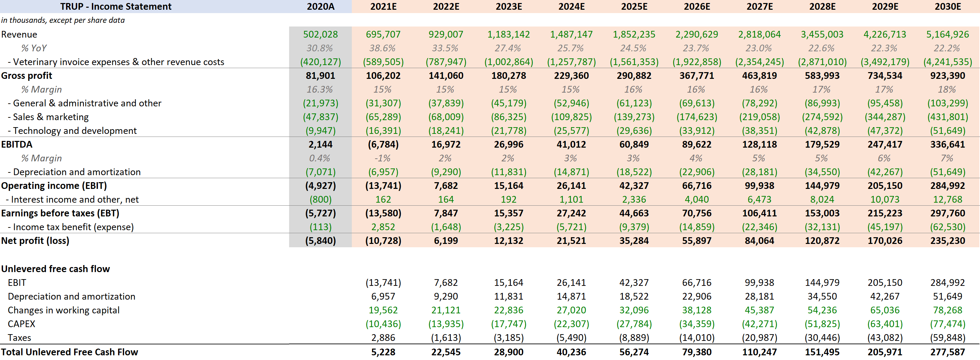Click Total Unlevered Free Cash Flow label
Viewport: 980px width, 360px height.
click(x=69, y=352)
